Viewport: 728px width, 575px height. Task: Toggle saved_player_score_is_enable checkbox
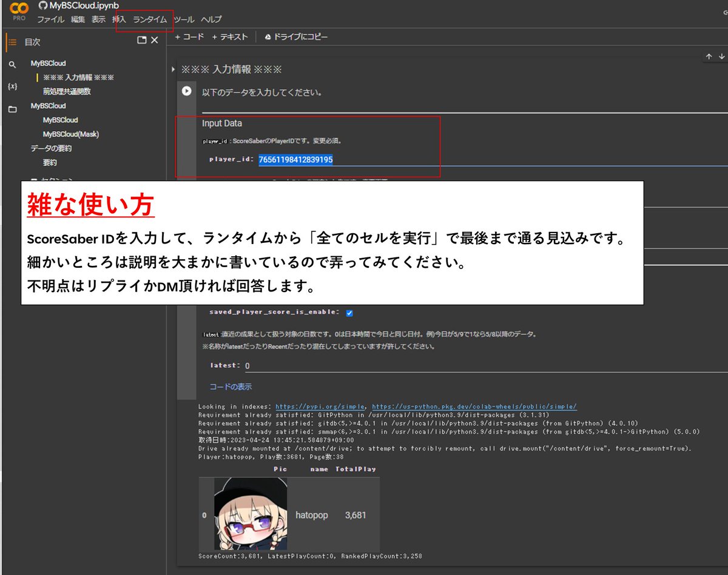pos(349,313)
